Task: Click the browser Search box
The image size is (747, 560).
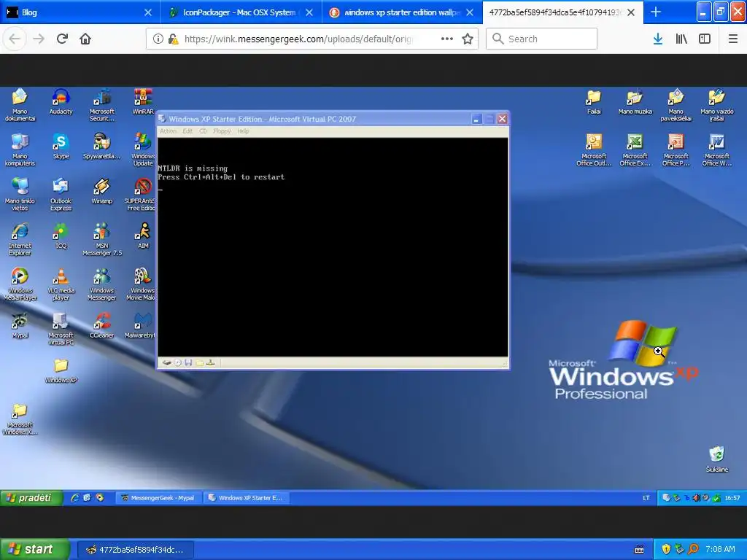Action: (x=541, y=39)
